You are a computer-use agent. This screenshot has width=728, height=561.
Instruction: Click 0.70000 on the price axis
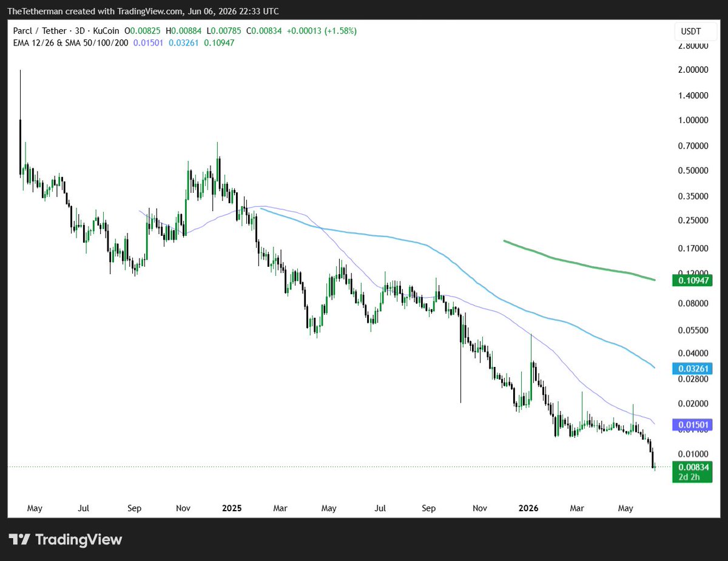pyautogui.click(x=694, y=146)
